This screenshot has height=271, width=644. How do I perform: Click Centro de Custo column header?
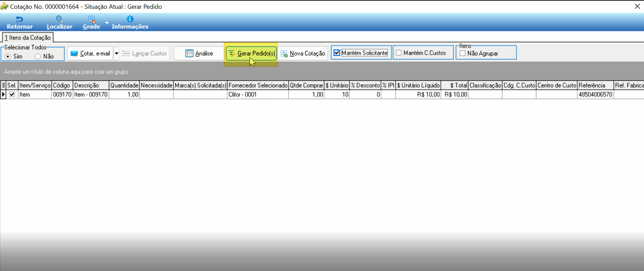click(x=557, y=86)
